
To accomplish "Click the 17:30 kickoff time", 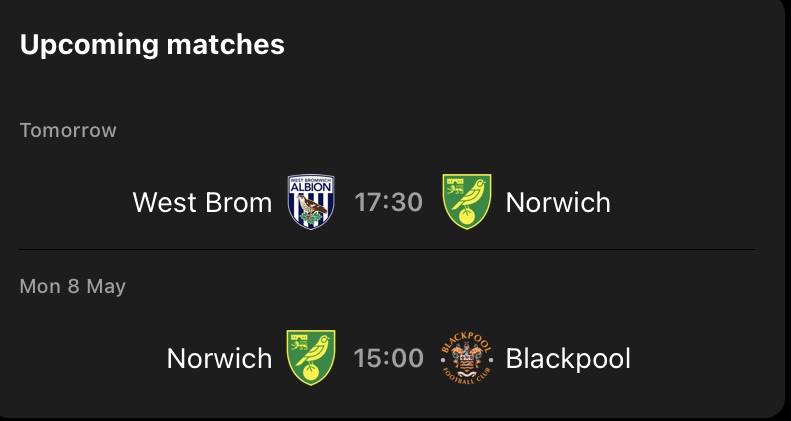I will point(389,203).
